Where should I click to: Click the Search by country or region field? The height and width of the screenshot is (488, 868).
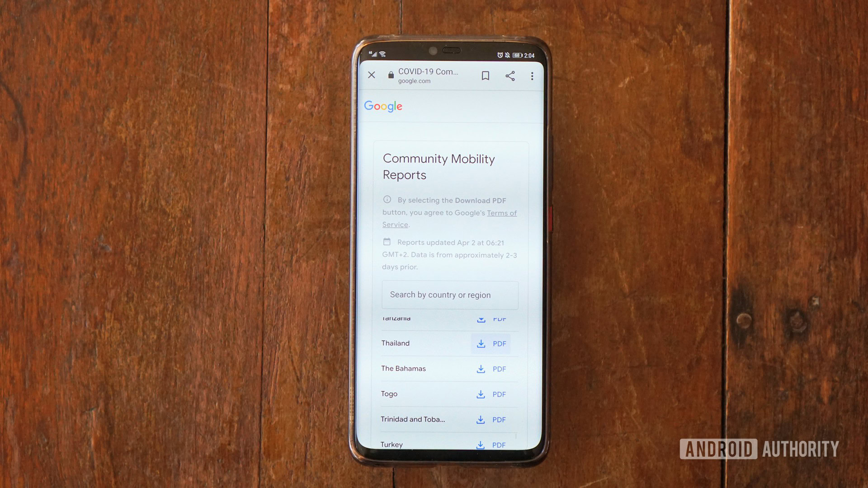tap(449, 294)
